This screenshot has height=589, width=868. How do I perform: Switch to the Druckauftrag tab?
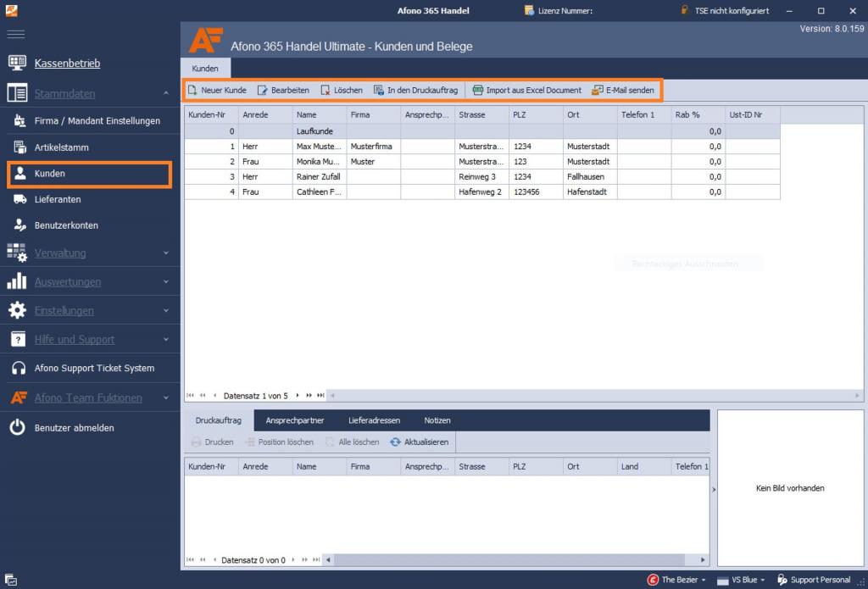coord(218,420)
